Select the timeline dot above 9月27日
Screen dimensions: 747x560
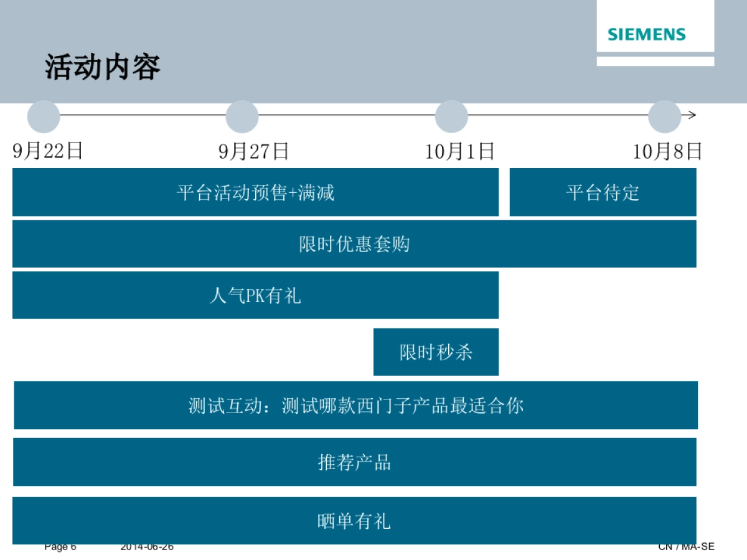242,115
